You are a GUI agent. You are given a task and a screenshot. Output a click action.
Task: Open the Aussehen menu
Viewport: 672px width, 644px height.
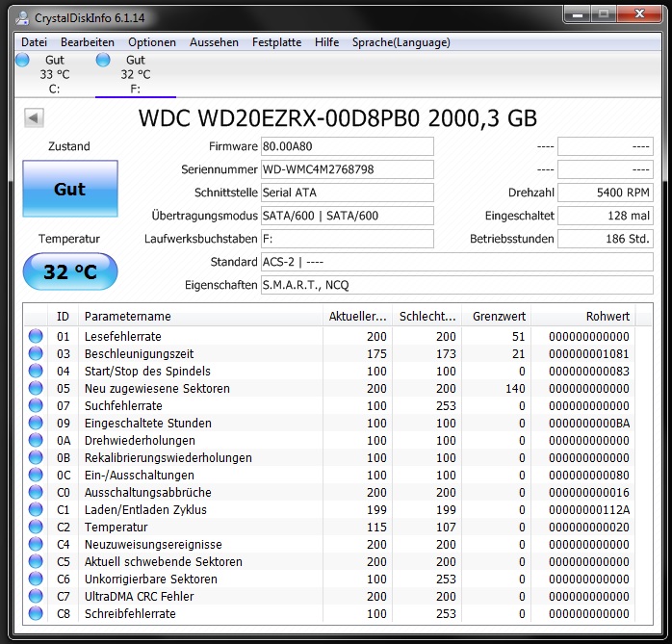(x=214, y=42)
